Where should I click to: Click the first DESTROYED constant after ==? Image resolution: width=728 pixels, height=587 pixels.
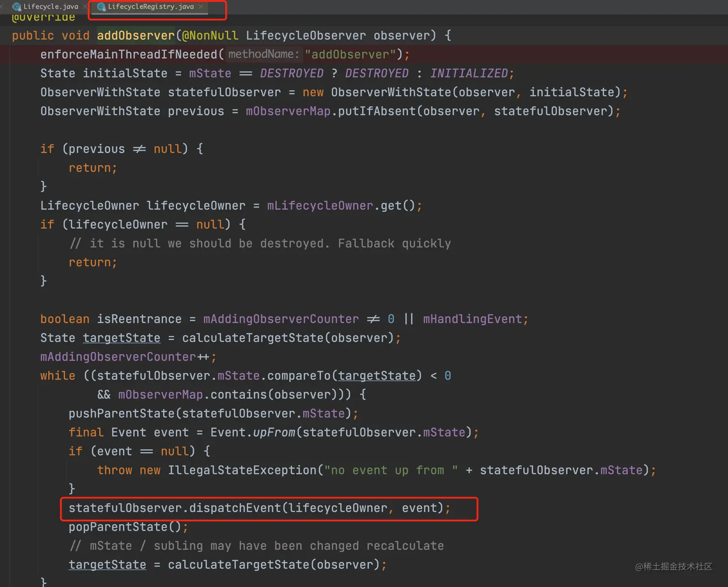coord(292,73)
